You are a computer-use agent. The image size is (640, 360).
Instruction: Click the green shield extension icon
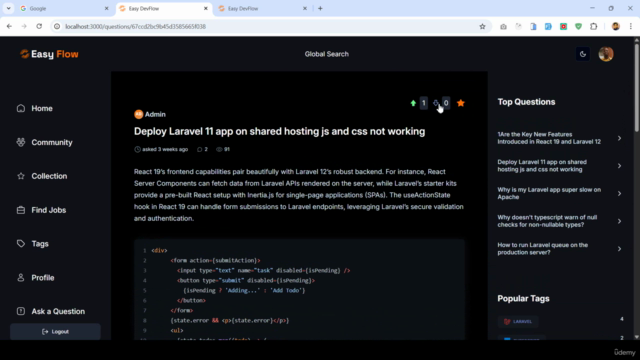click(x=578, y=27)
